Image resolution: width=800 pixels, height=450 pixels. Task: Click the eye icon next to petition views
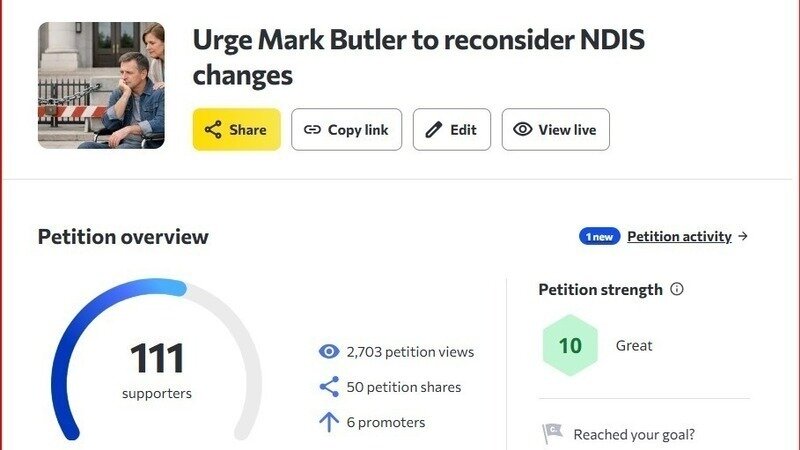(x=329, y=352)
